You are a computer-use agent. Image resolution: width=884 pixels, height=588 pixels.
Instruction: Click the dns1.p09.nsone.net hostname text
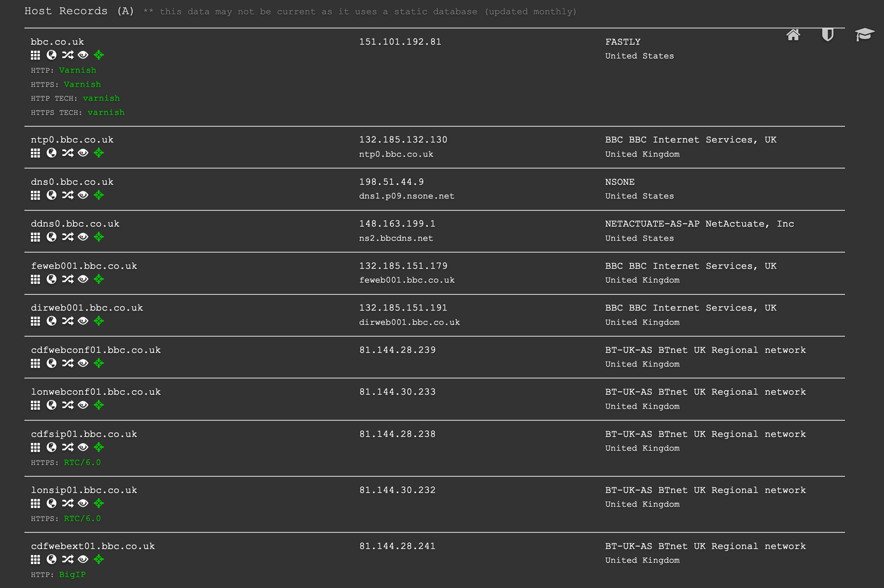coord(407,196)
